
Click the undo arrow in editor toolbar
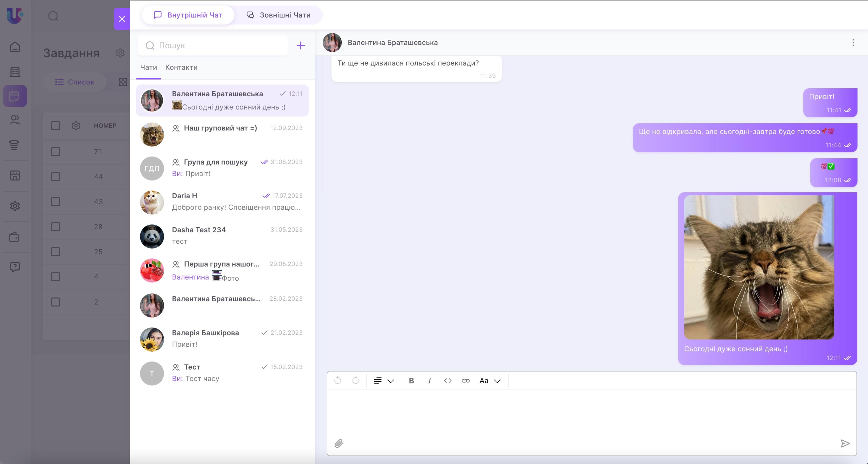click(338, 380)
